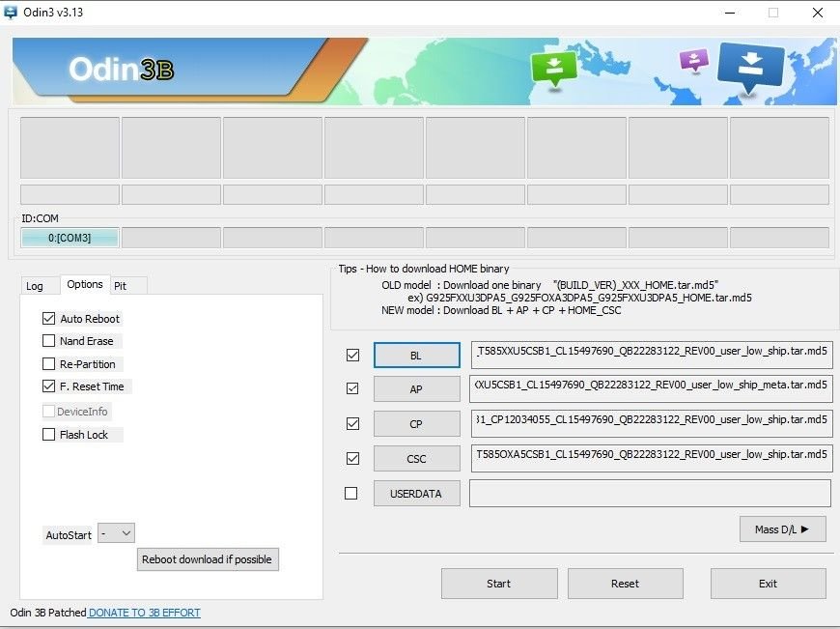840x629 pixels.
Task: Open the AutoStart dropdown
Action: [116, 533]
